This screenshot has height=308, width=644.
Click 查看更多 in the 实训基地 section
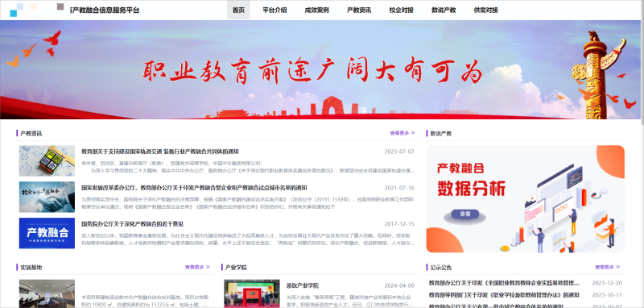pyautogui.click(x=197, y=268)
